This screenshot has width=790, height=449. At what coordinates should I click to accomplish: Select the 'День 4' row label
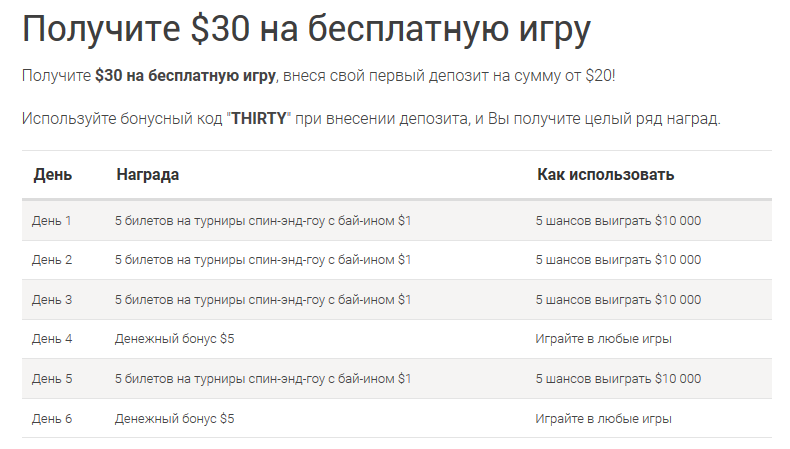[x=52, y=339]
